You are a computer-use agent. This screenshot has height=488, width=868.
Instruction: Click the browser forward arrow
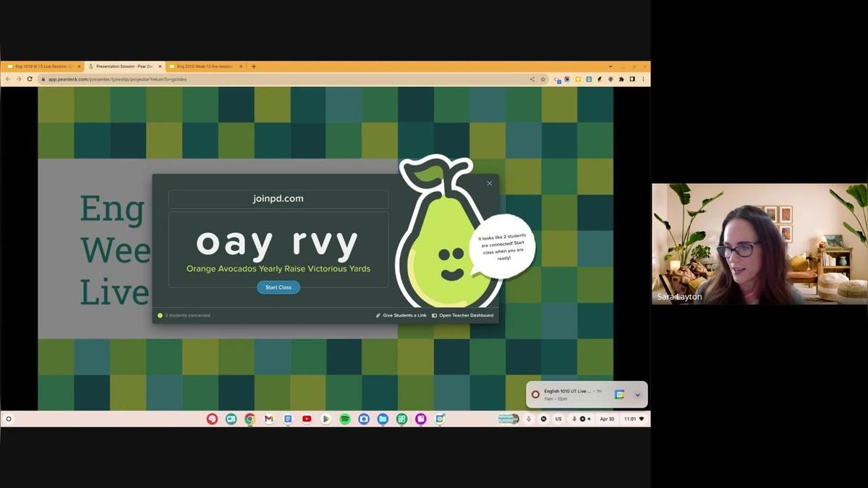19,79
